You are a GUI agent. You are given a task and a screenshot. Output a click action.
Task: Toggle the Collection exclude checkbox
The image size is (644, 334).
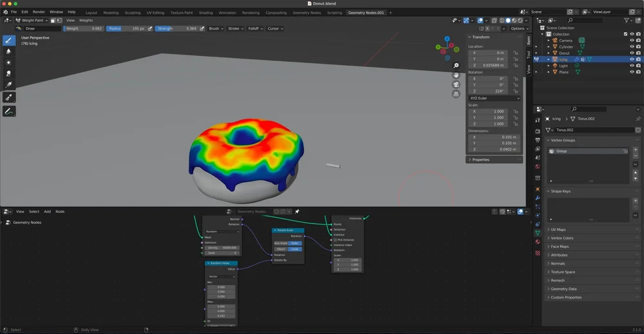pos(625,34)
